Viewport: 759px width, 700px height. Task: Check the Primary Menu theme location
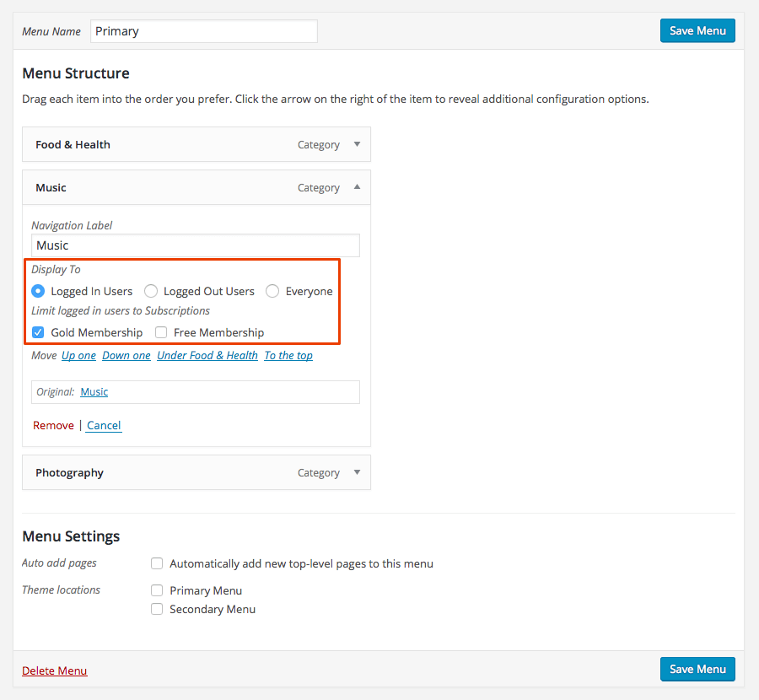click(x=157, y=590)
